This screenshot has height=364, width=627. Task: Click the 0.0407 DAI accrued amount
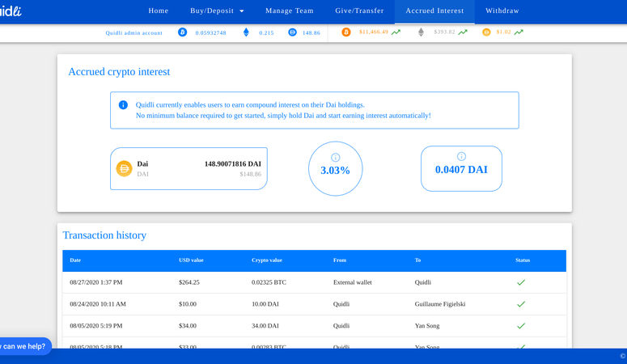[x=461, y=170]
